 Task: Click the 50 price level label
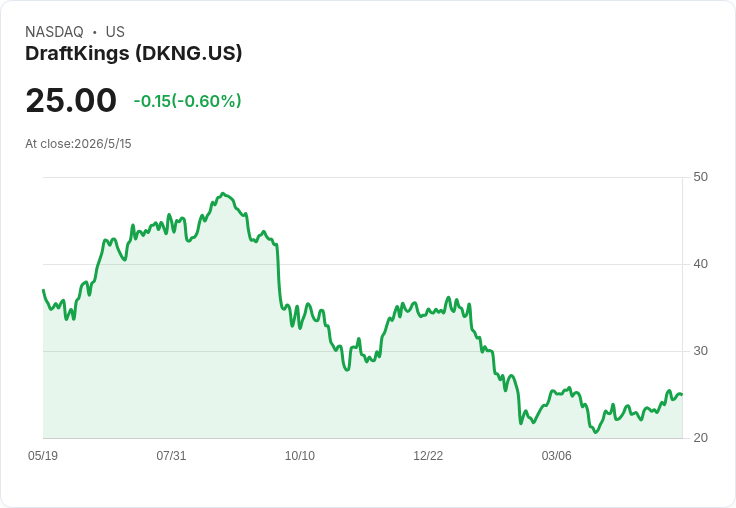click(x=700, y=177)
